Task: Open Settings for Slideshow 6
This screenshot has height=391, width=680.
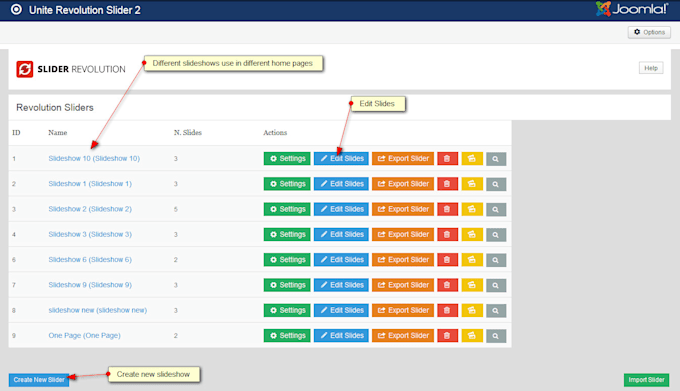Action: [287, 260]
